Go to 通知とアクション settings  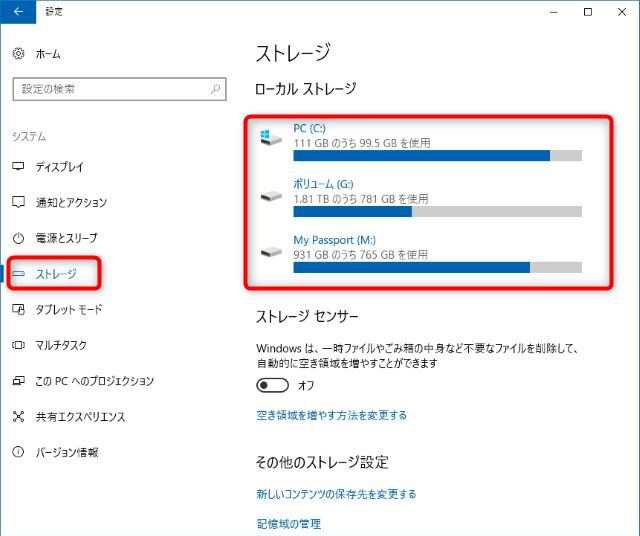tap(71, 202)
